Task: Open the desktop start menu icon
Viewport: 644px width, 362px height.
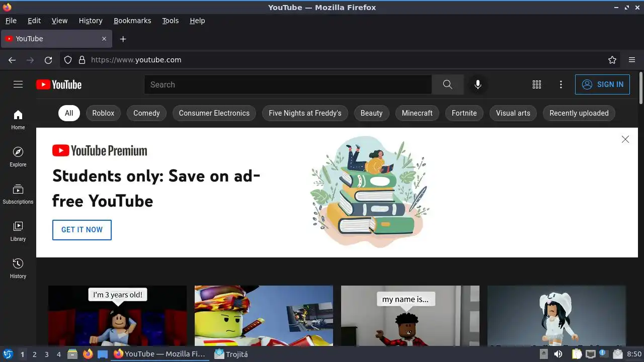Action: 8,354
